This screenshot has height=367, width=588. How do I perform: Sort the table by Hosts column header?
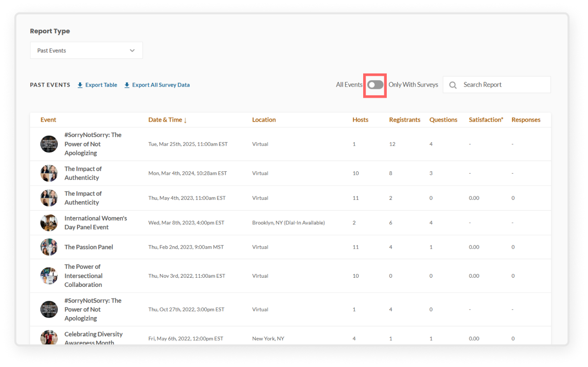click(360, 120)
